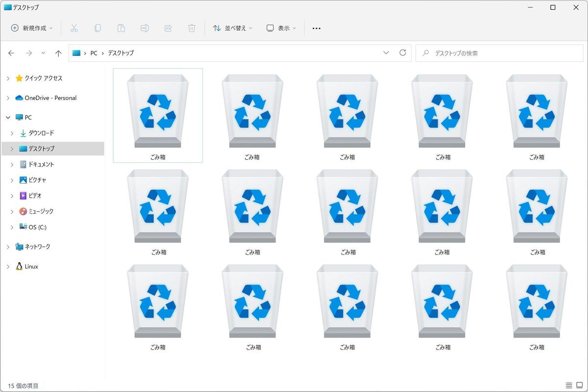
Task: Expand the Linux tree node
Action: click(8, 267)
